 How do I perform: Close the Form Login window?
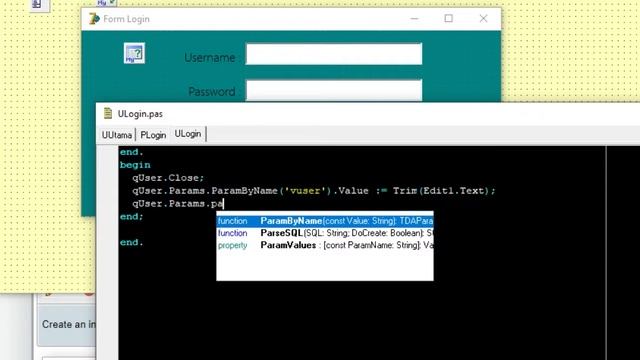point(483,18)
